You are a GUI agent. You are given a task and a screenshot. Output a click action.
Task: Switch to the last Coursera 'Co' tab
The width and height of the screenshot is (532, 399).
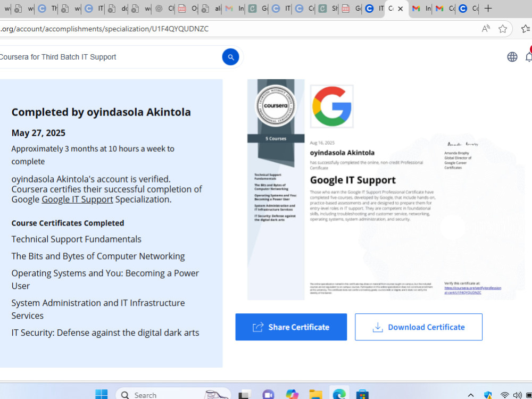coord(469,9)
